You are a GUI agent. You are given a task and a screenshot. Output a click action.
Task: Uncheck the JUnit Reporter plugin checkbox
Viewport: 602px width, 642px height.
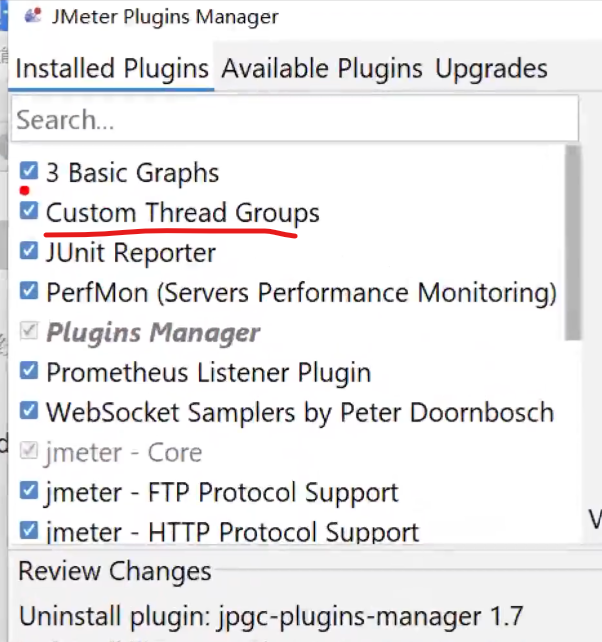click(x=29, y=252)
